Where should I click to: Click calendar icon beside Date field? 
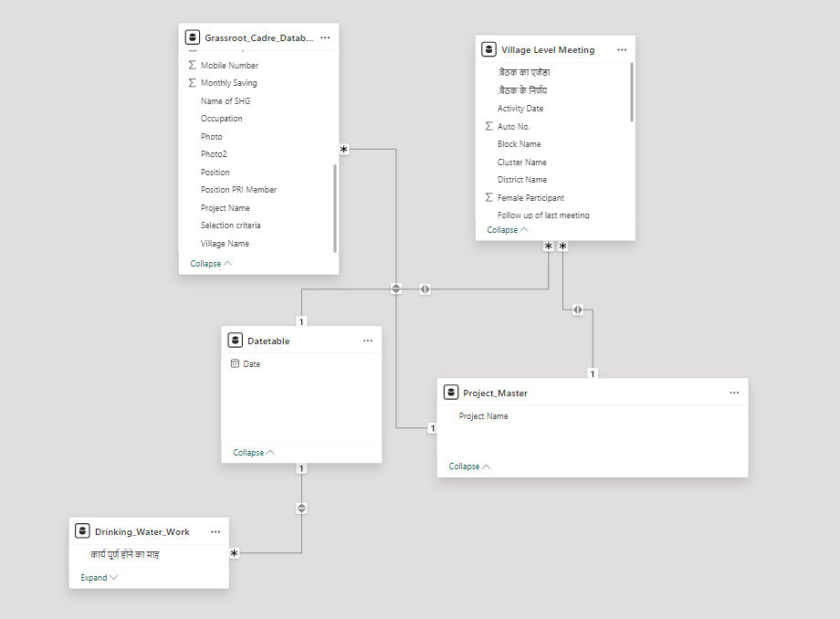point(235,363)
